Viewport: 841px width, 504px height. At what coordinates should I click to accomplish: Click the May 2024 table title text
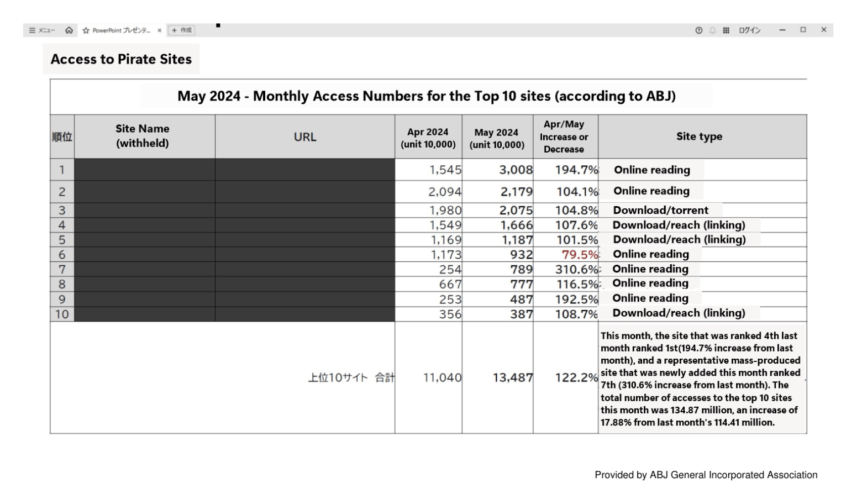[426, 96]
